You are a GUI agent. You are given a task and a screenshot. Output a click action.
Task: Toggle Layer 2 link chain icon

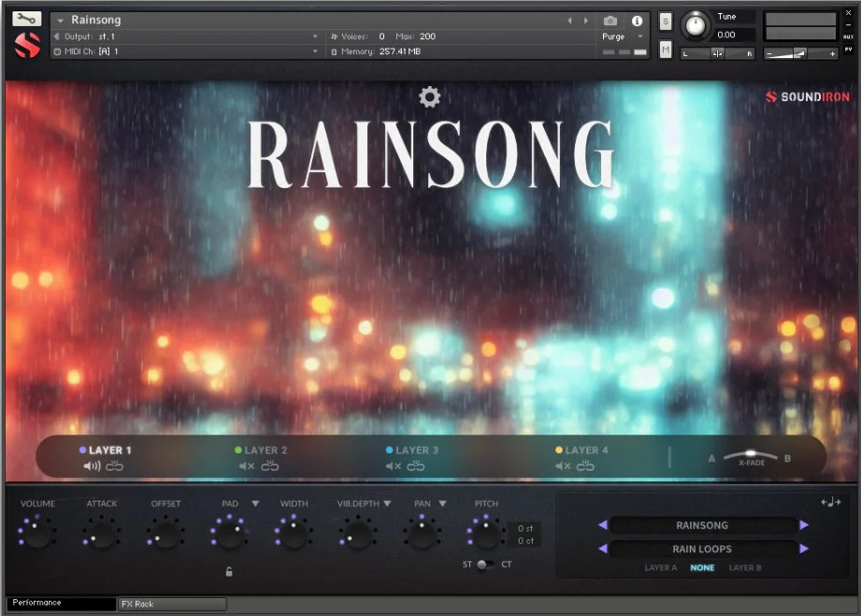269,466
